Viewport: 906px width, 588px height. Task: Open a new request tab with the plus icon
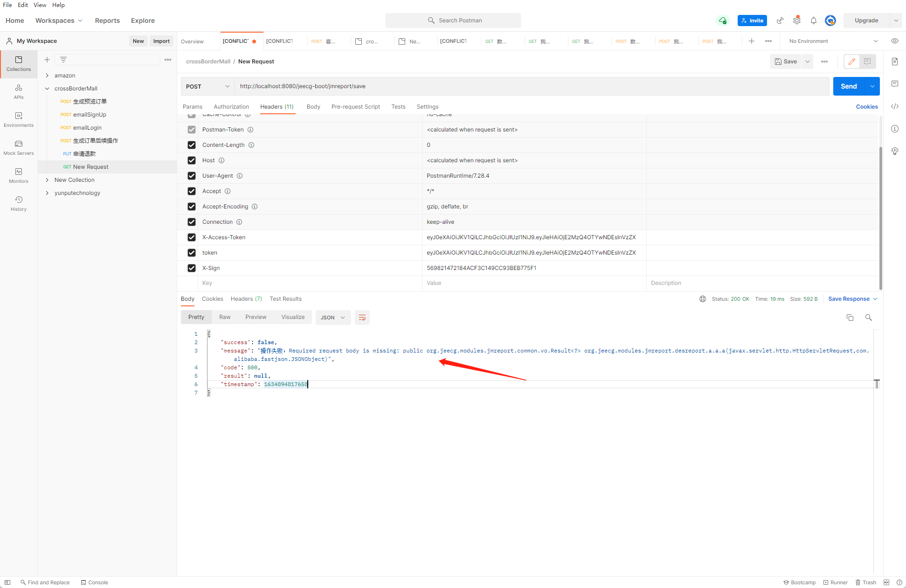[752, 41]
